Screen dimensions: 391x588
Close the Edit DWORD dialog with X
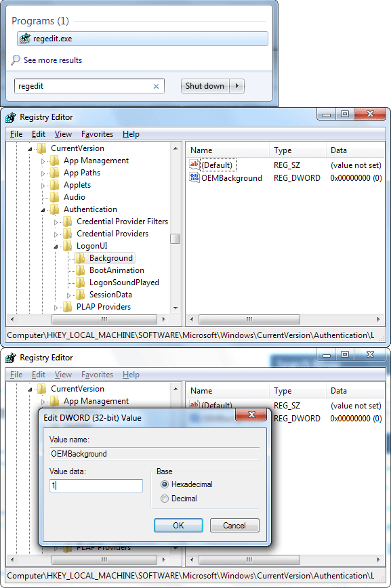[x=251, y=415]
